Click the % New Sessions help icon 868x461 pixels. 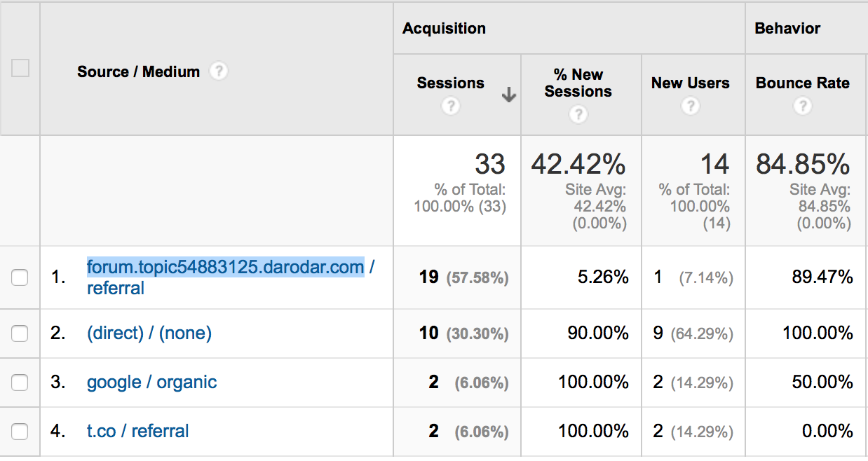pos(578,113)
